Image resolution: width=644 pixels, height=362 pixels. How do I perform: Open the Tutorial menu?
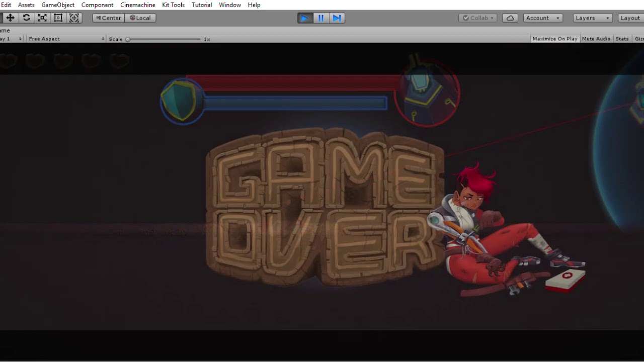tap(202, 5)
